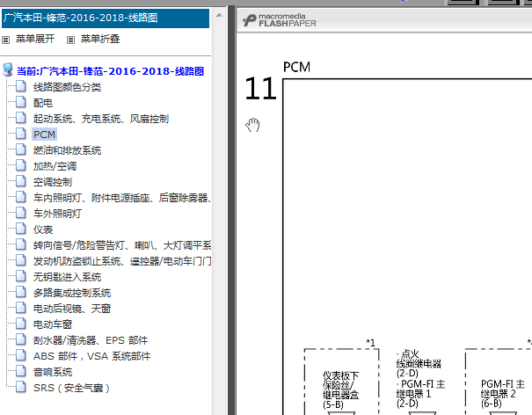The height and width of the screenshot is (415, 532).
Task: Open 车内照明灯、附件电源插座 item
Action: pos(122,198)
